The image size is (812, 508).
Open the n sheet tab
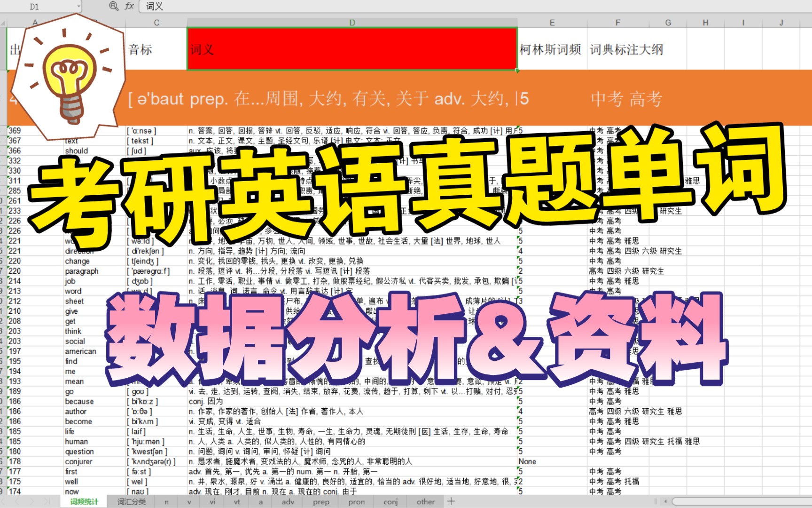(166, 502)
